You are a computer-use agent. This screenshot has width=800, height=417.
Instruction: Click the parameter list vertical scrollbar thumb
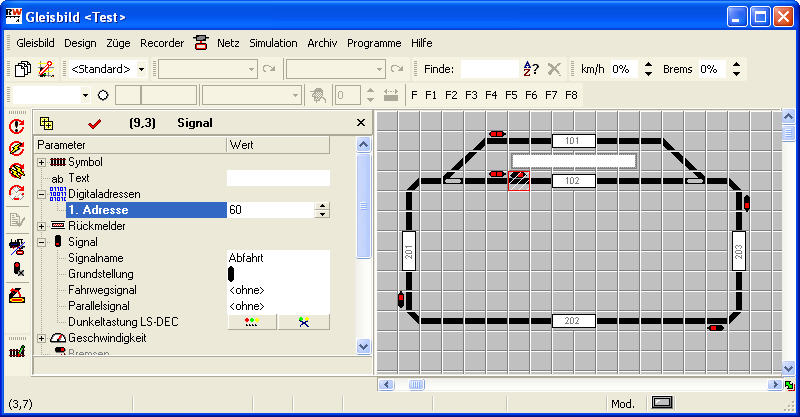(x=363, y=206)
